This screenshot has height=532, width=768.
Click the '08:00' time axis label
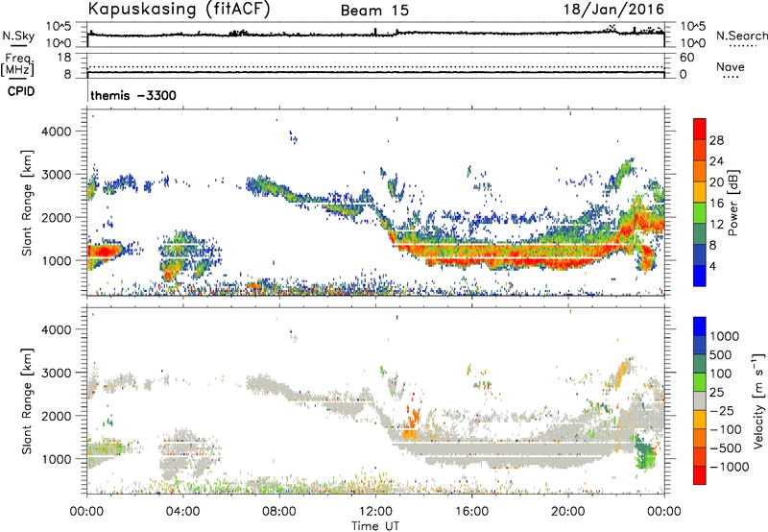(279, 512)
